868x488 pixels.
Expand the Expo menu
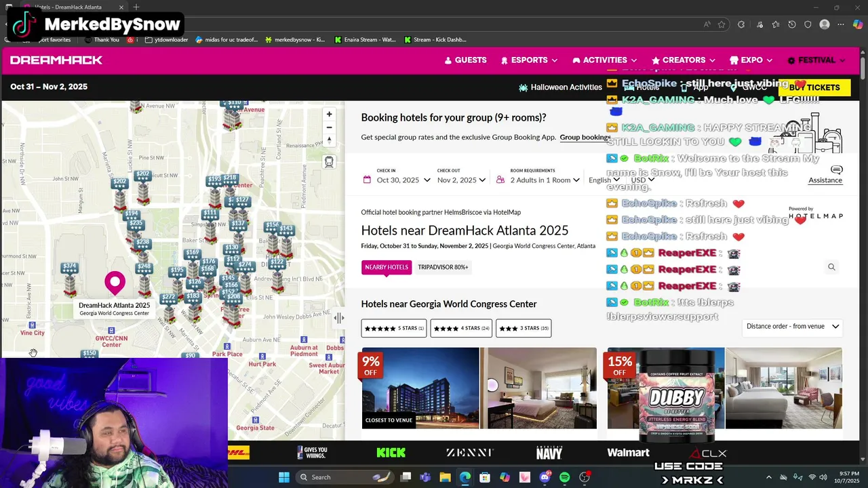point(751,60)
